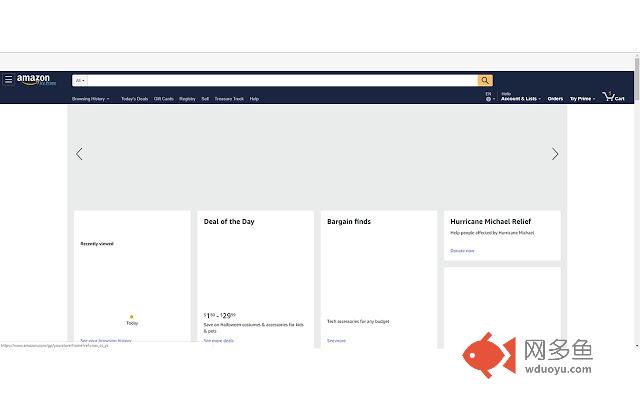This screenshot has width=640, height=400.
Task: Click the $1 - $29 price range
Action: [x=220, y=316]
